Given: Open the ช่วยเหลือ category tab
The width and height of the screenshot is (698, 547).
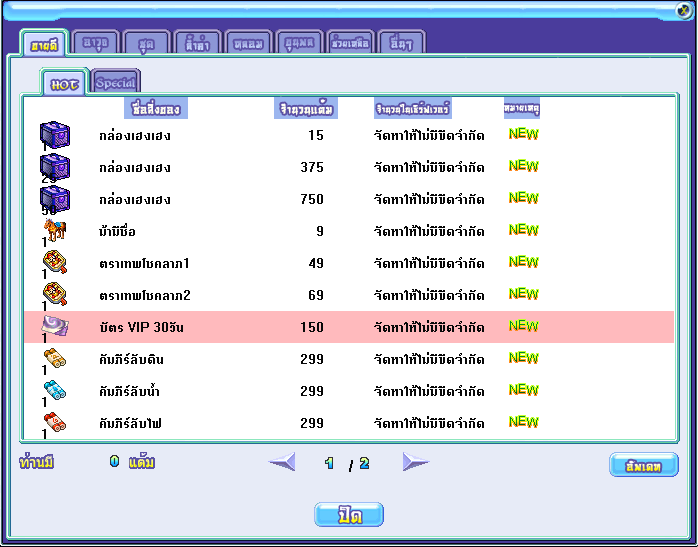Looking at the screenshot, I should 350,43.
